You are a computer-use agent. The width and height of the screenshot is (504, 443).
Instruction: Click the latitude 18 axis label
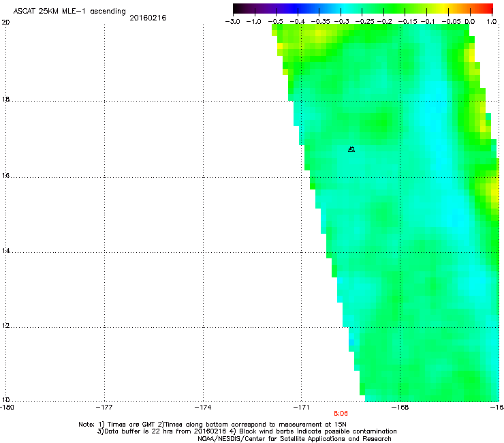[x=5, y=99]
